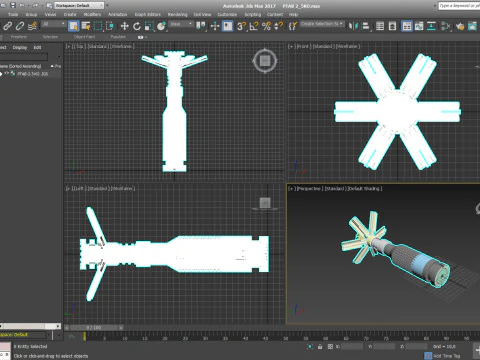Open the selection filter 'All' dropdown
Screen dimensions: 480x360
(x=54, y=24)
